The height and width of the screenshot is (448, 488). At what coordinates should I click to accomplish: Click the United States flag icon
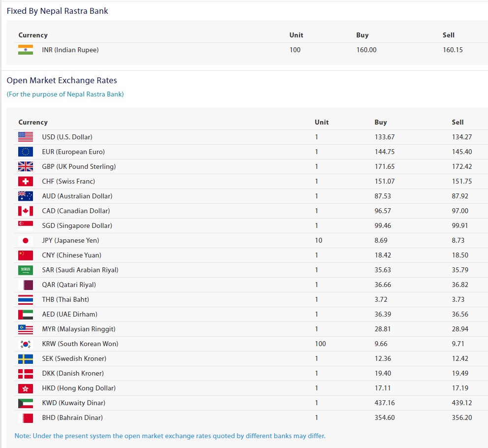[x=26, y=137]
